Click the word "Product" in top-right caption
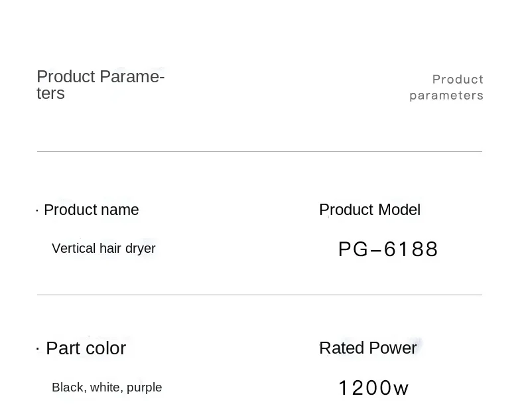 pyautogui.click(x=458, y=80)
